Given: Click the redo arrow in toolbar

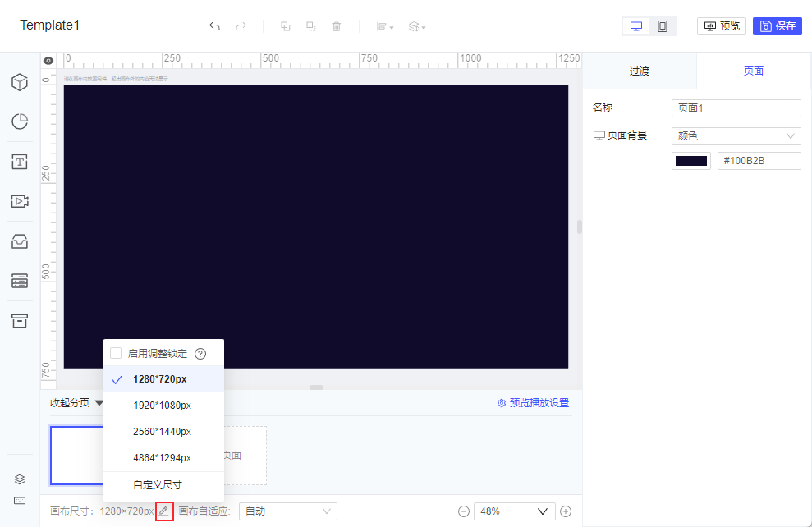Looking at the screenshot, I should [x=241, y=26].
